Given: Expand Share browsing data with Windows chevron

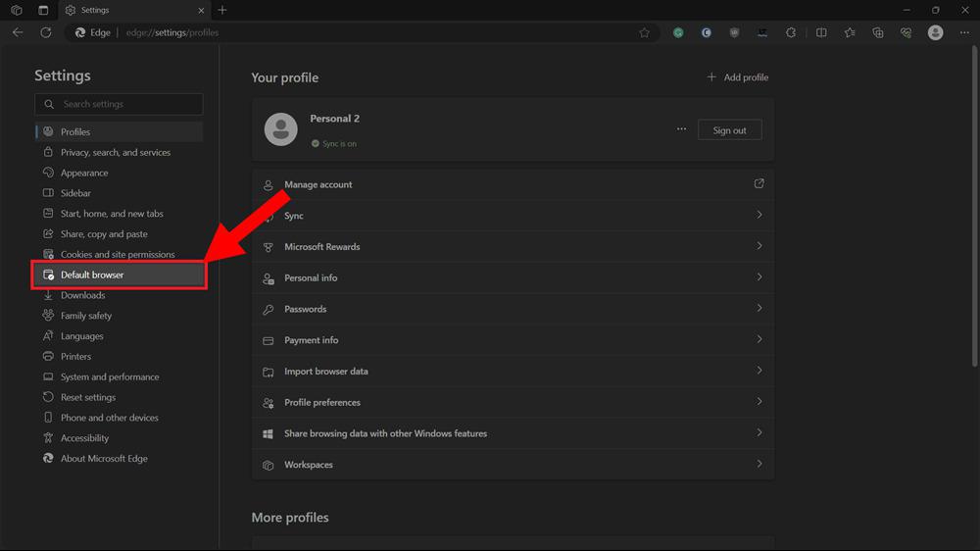Looking at the screenshot, I should (x=759, y=432).
